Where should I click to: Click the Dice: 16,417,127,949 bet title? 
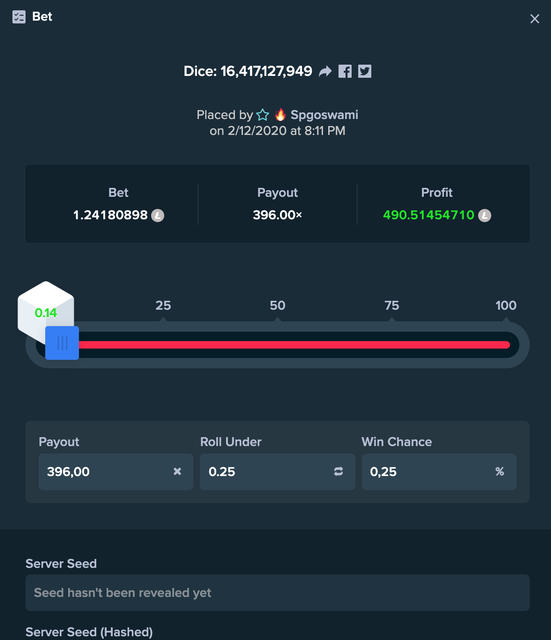click(x=248, y=71)
